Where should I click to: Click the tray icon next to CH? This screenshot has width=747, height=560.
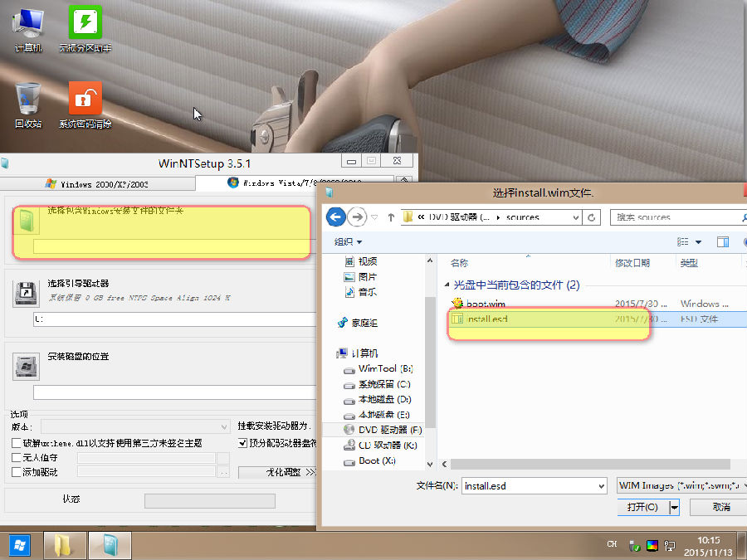pos(634,546)
